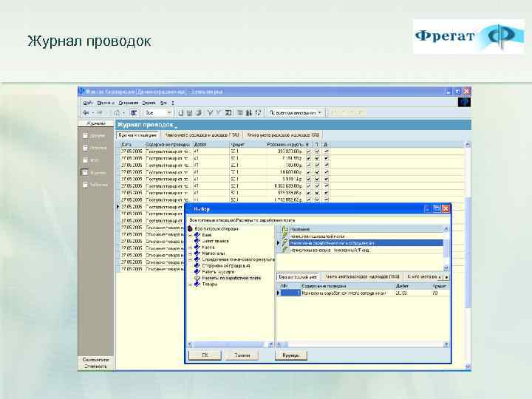Select the Начислены взносы в Пенсионный Фонд row
Screen dimensions: 532x399
click(366, 250)
